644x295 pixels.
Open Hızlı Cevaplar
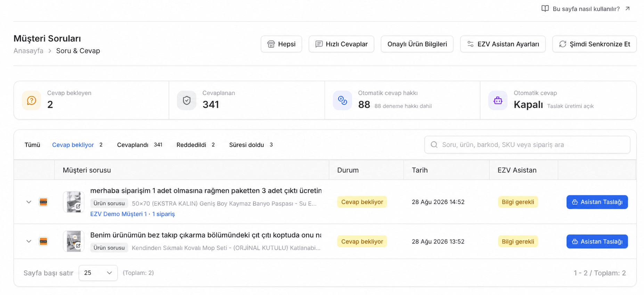click(x=341, y=44)
